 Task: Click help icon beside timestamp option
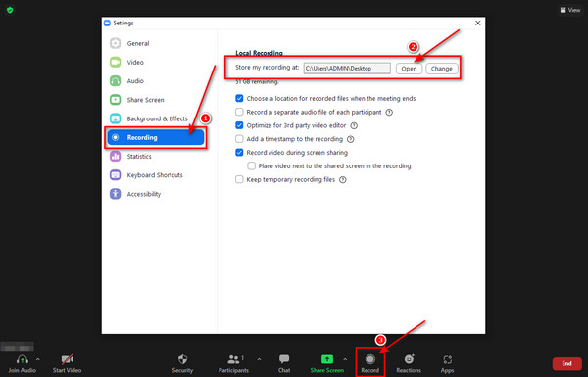point(350,139)
